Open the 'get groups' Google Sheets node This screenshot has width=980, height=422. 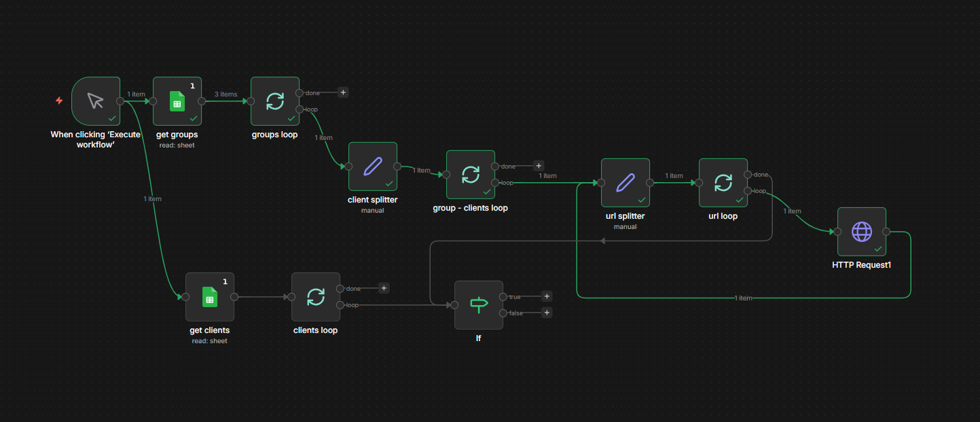177,101
